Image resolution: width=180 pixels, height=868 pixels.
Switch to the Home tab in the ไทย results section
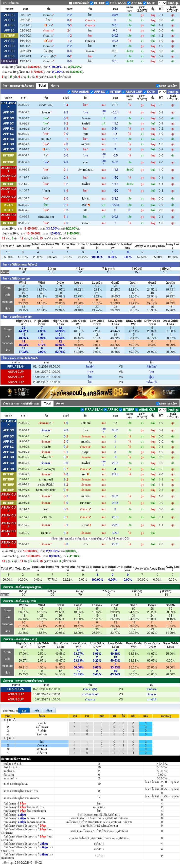[55, 86]
